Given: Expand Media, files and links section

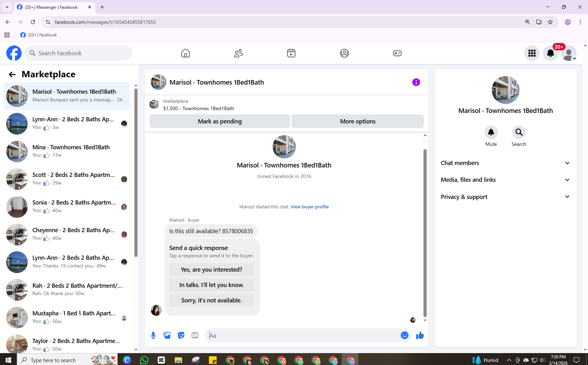Looking at the screenshot, I should [x=505, y=180].
